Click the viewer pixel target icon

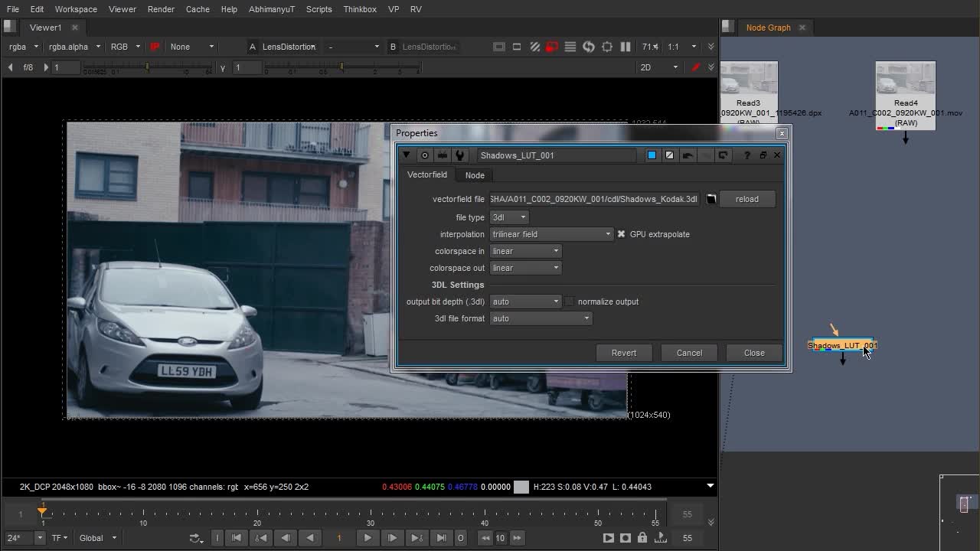[x=607, y=47]
